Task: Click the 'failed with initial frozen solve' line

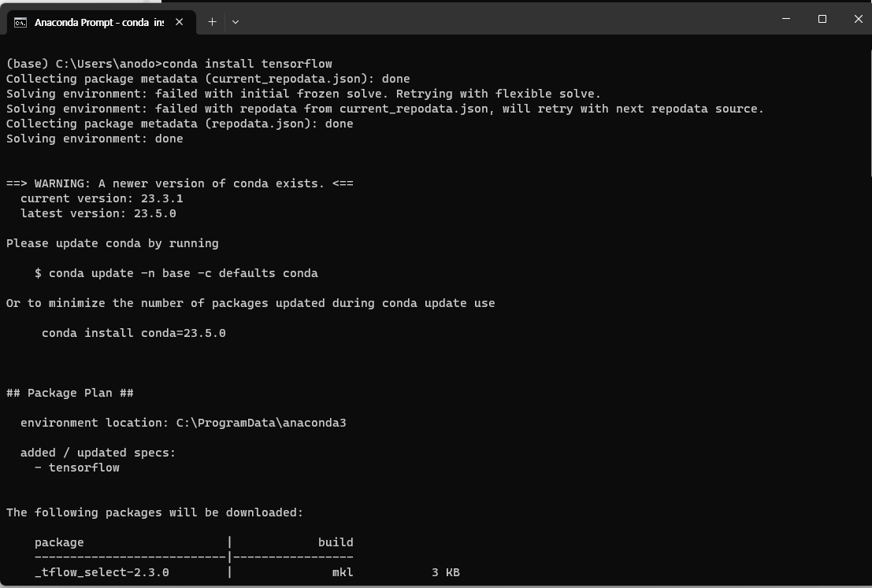Action: tap(303, 94)
